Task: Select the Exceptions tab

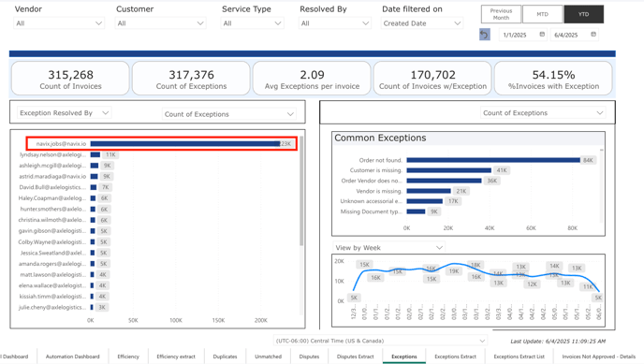Action: [x=404, y=357]
